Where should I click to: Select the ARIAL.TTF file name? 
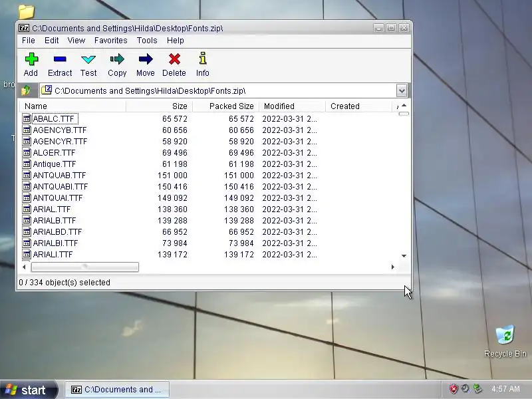click(x=52, y=209)
